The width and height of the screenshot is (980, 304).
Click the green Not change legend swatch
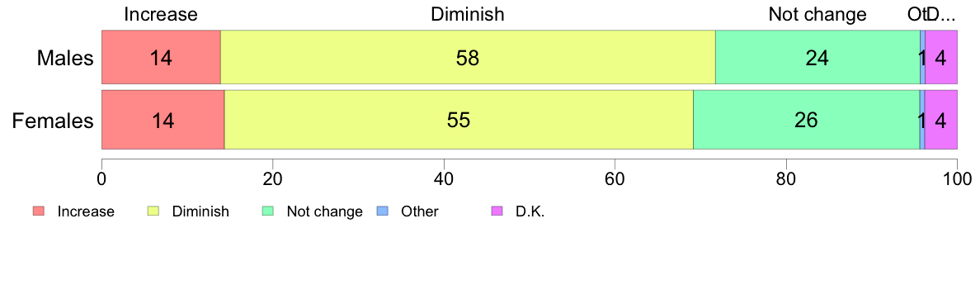coord(268,211)
